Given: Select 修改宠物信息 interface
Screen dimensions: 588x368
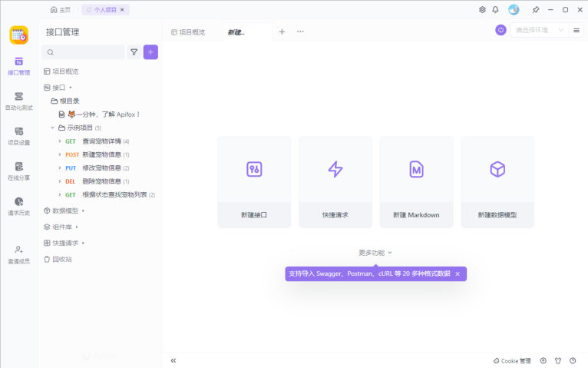Looking at the screenshot, I should (101, 168).
